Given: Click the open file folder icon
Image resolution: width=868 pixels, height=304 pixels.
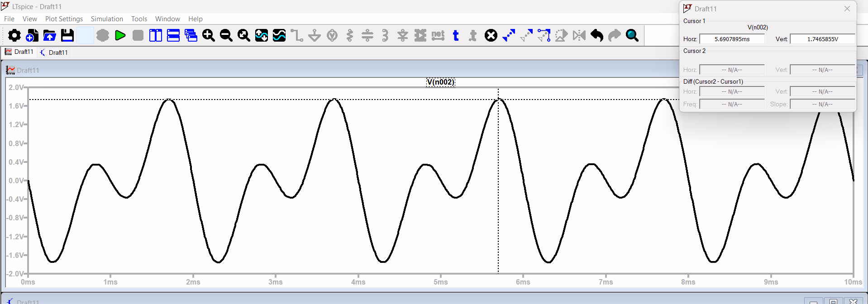Looking at the screenshot, I should point(50,35).
